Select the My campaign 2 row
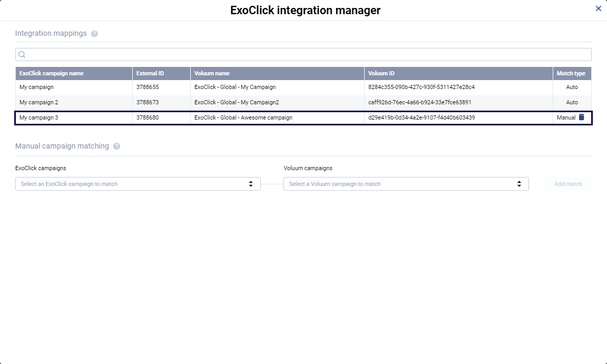 click(x=211, y=102)
